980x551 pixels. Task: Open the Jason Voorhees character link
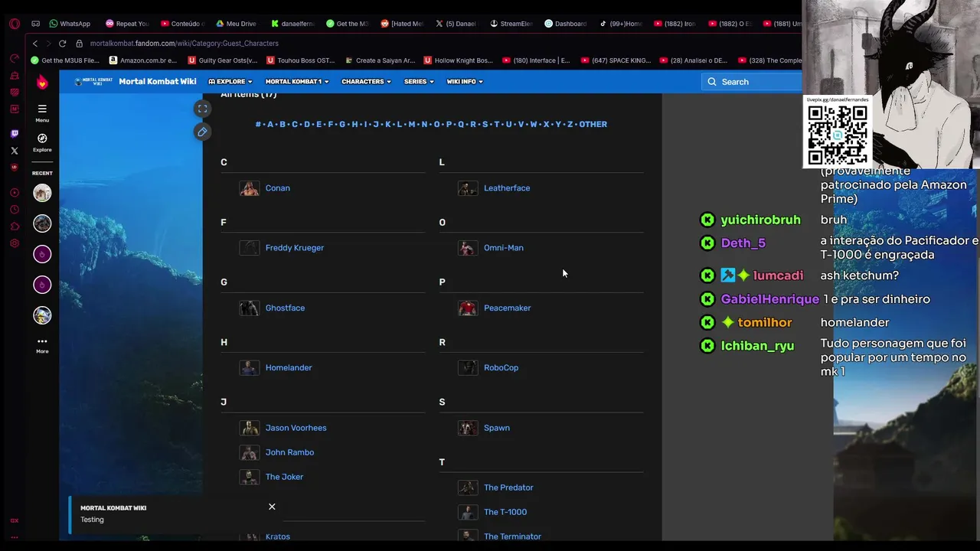tap(296, 428)
